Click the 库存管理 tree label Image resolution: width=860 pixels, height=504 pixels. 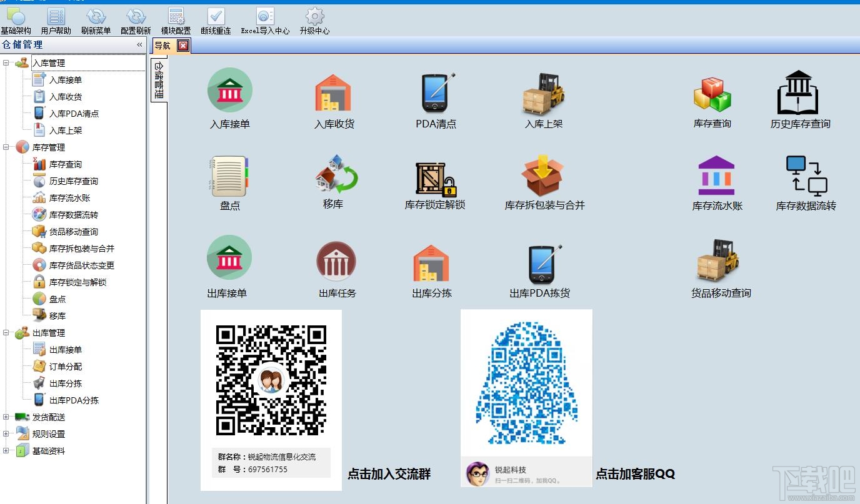tap(49, 147)
